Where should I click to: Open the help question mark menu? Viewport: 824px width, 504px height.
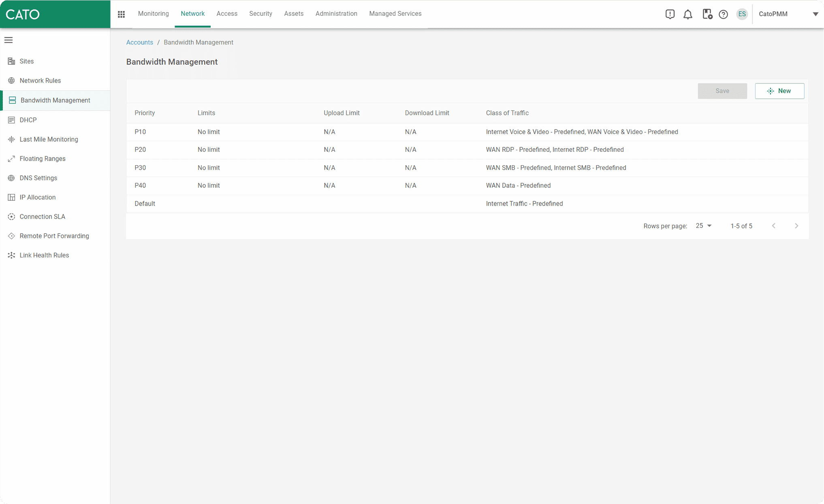[724, 14]
